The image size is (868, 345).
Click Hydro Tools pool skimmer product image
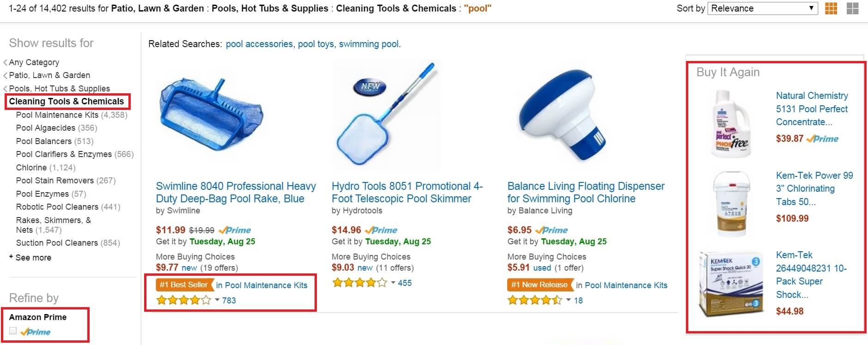coord(386,114)
